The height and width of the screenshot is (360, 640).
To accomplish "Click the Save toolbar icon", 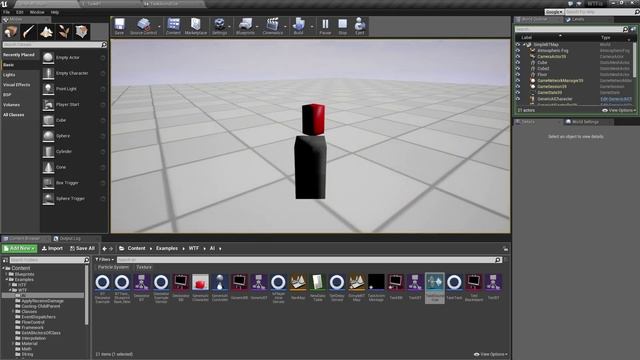I will (119, 26).
